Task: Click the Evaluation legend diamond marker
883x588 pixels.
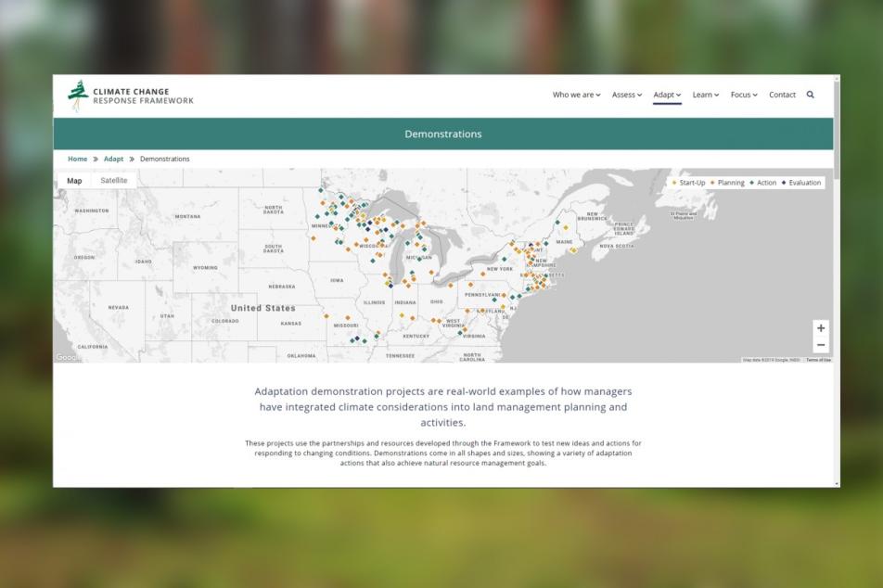Action: 784,183
